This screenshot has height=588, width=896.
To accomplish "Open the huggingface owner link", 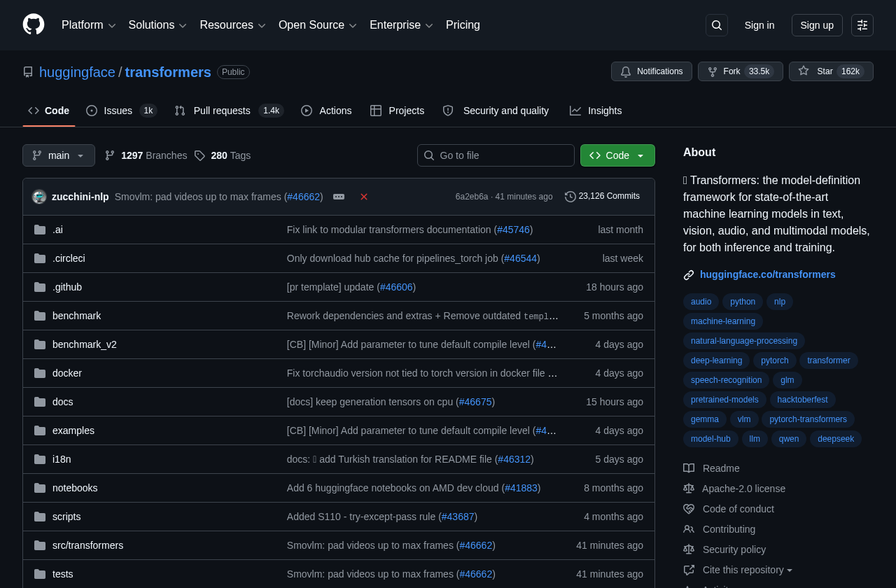I will point(77,72).
